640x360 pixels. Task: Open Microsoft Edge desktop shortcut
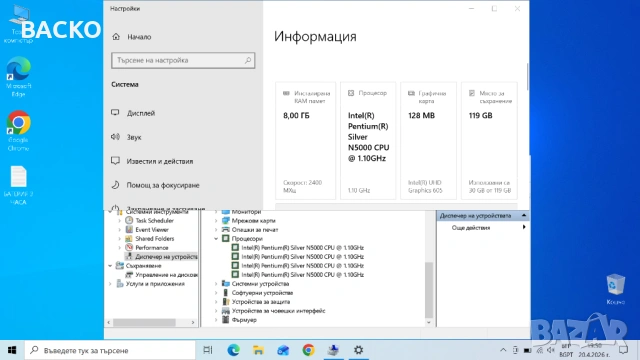[18, 76]
